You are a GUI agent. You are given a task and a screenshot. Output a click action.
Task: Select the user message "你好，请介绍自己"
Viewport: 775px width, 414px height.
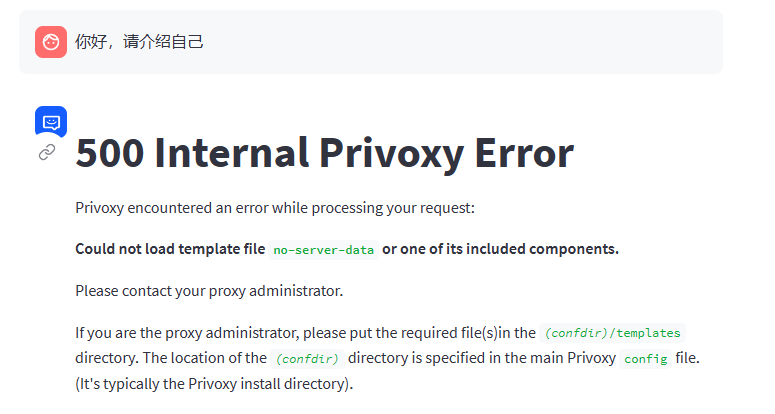point(139,41)
